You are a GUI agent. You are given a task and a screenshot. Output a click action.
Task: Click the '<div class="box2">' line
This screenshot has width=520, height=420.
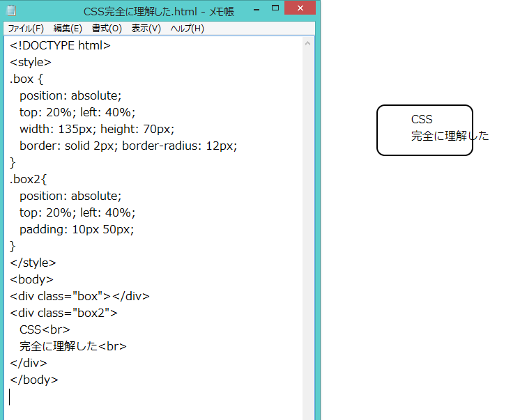[x=63, y=313]
